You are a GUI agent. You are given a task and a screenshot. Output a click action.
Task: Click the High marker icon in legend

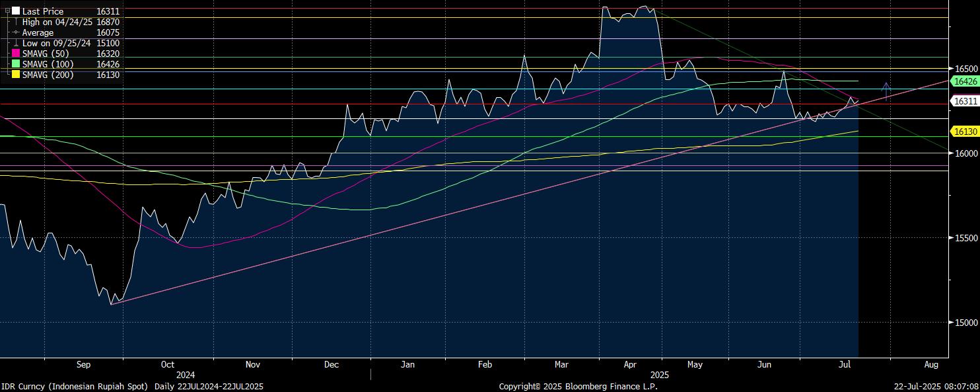(x=16, y=22)
